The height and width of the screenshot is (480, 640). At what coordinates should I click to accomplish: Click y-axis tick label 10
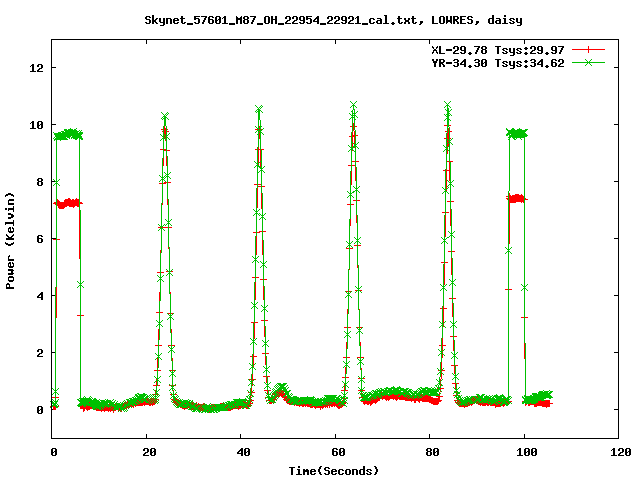pos(36,125)
